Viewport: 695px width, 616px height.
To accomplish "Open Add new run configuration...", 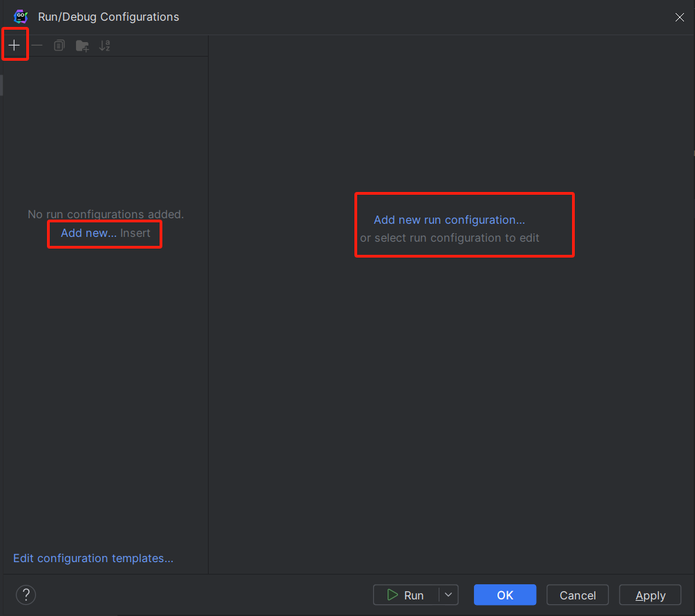I will 449,220.
